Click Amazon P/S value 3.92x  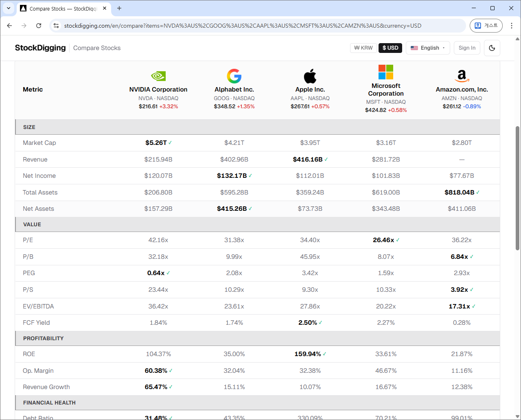(460, 290)
